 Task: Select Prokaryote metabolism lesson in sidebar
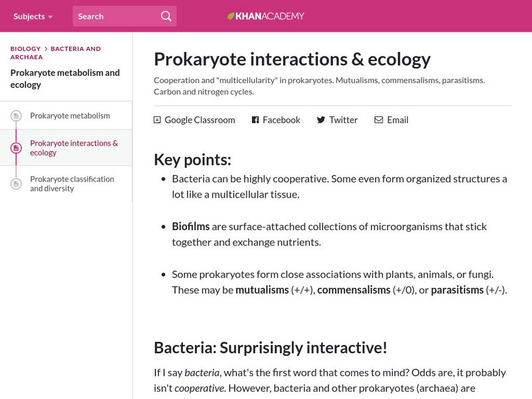click(x=70, y=116)
